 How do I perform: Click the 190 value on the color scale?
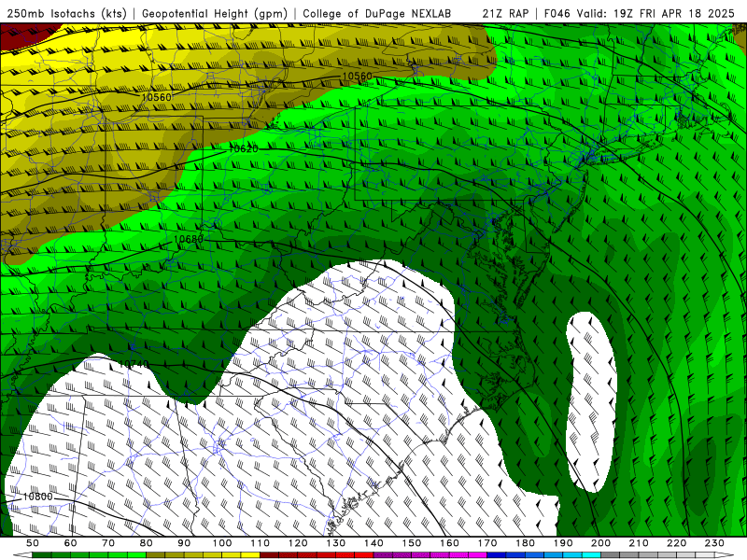click(563, 543)
